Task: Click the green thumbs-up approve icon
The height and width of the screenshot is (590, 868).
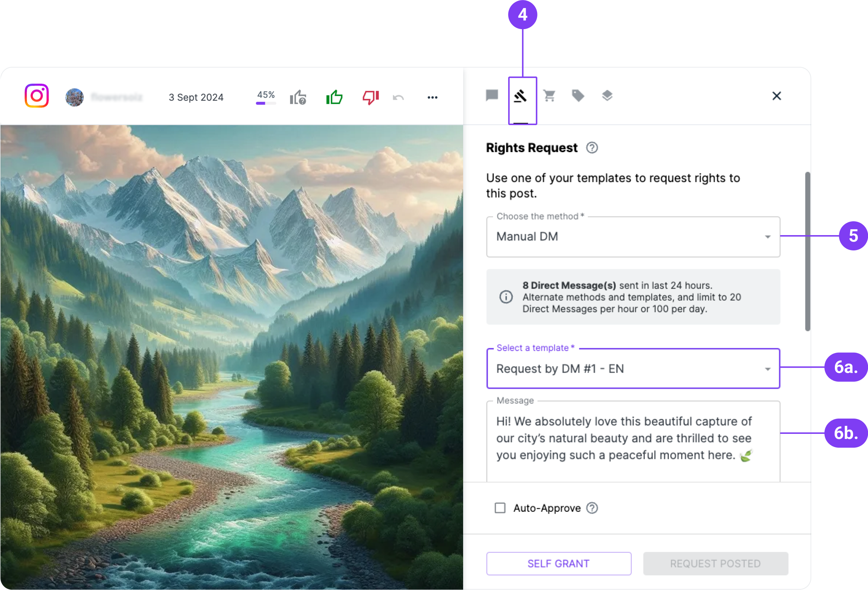Action: point(334,97)
